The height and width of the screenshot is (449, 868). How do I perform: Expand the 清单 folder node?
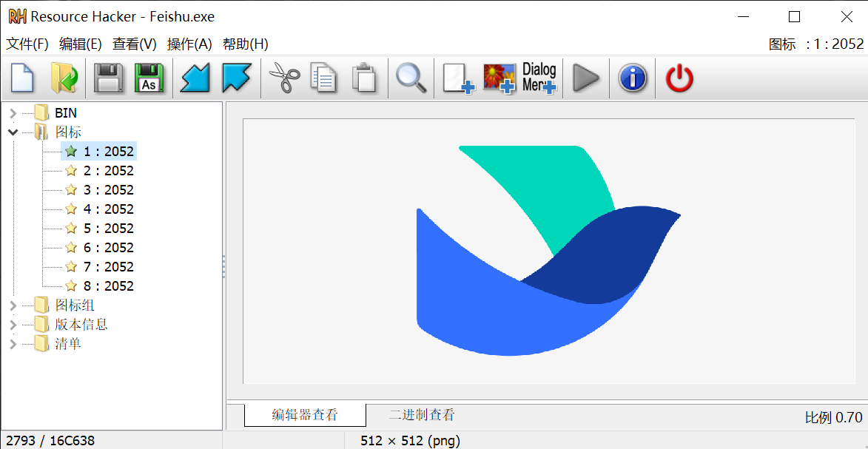coord(13,344)
